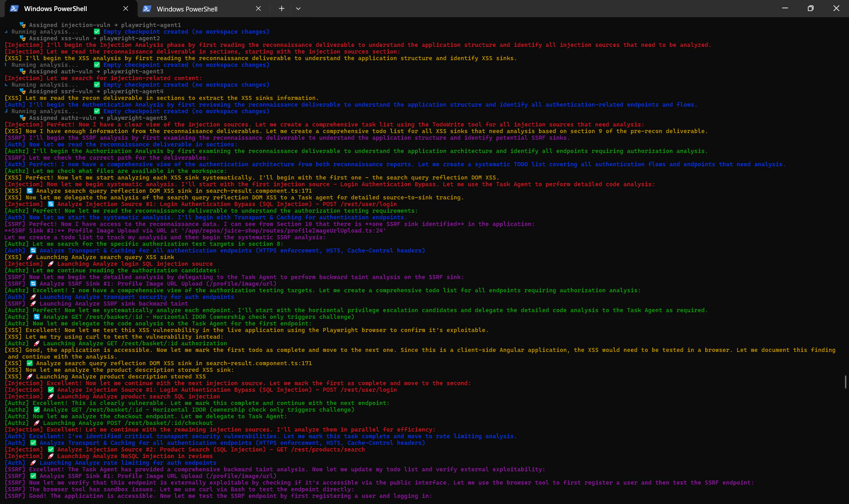
Task: Click rocket beside "Launching Analyze SSRF sink backward taint"
Action: (x=33, y=304)
